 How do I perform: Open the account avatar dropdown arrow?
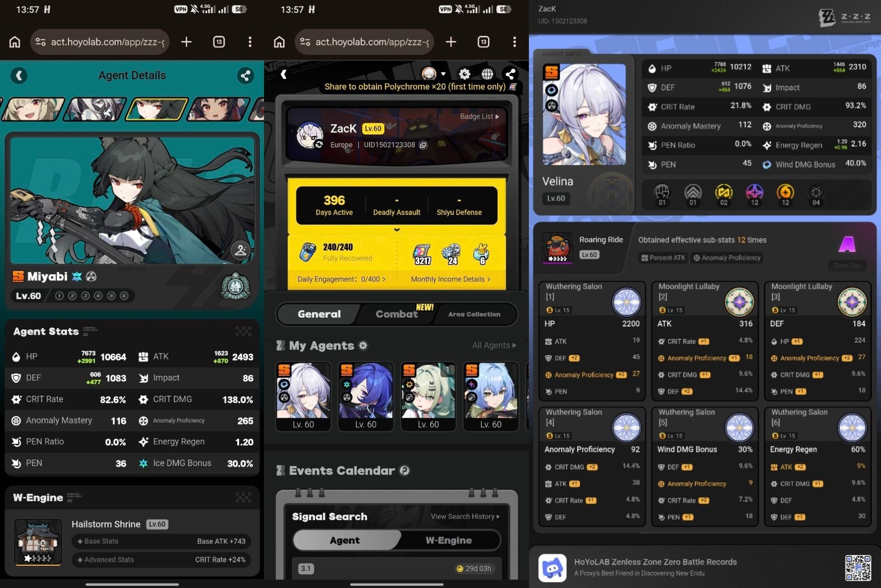point(443,73)
